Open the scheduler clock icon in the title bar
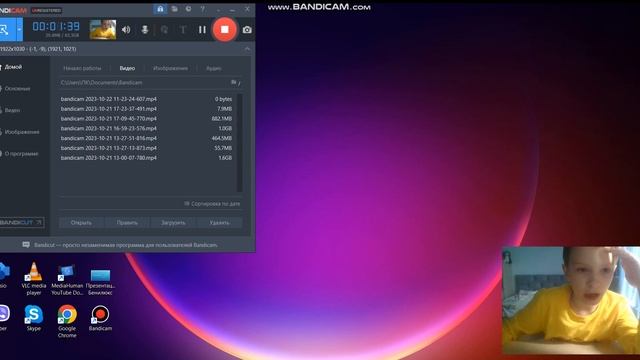640x360 pixels. coord(188,9)
